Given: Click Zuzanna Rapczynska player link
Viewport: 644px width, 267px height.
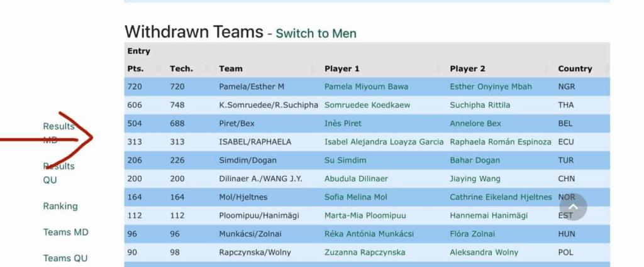Looking at the screenshot, I should 365,253.
